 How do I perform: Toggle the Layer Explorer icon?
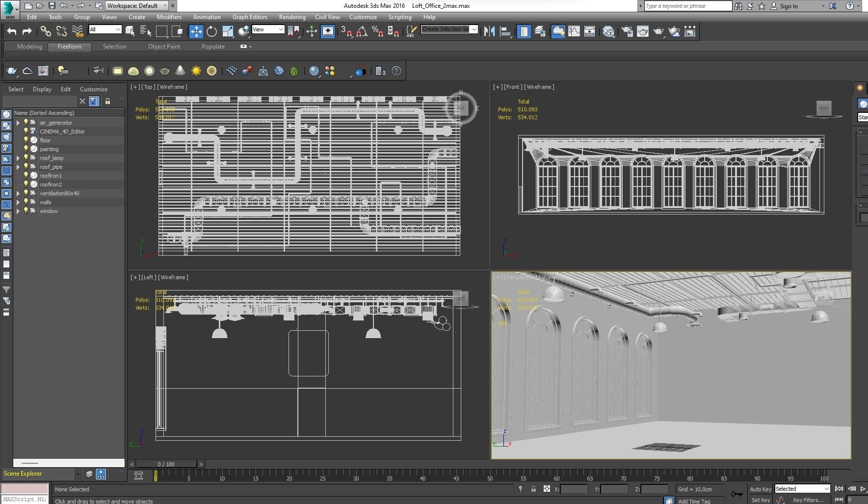coord(540,31)
